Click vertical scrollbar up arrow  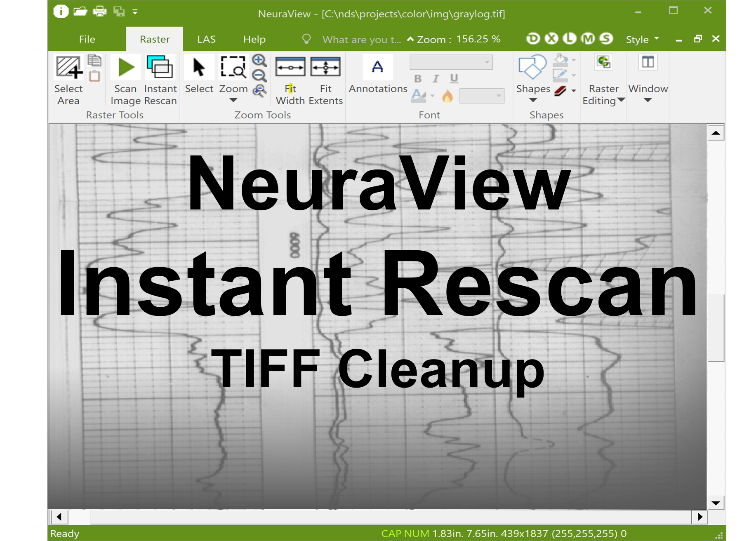click(x=716, y=133)
